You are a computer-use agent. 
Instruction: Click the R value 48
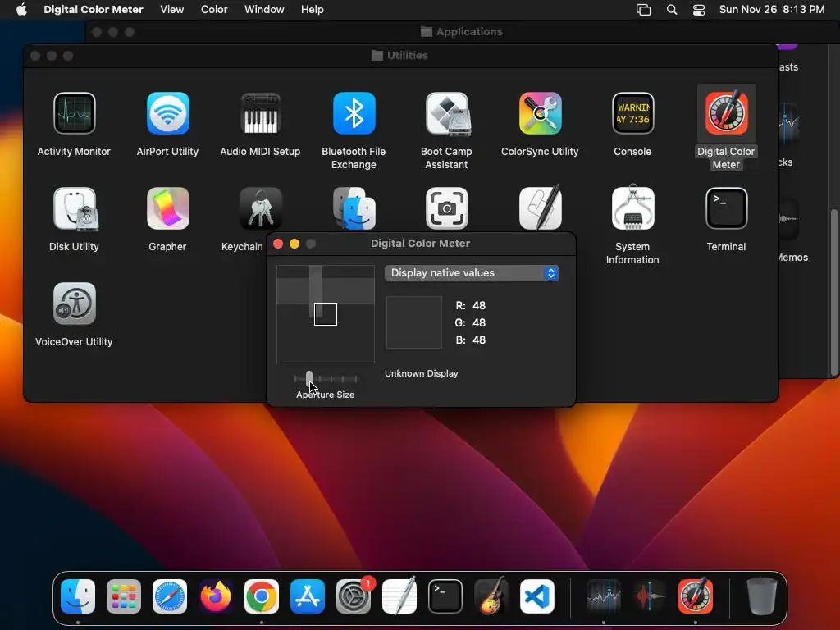coord(479,305)
